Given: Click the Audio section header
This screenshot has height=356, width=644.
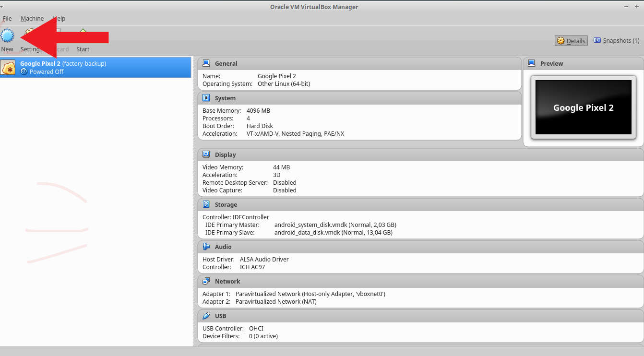Looking at the screenshot, I should tap(421, 247).
